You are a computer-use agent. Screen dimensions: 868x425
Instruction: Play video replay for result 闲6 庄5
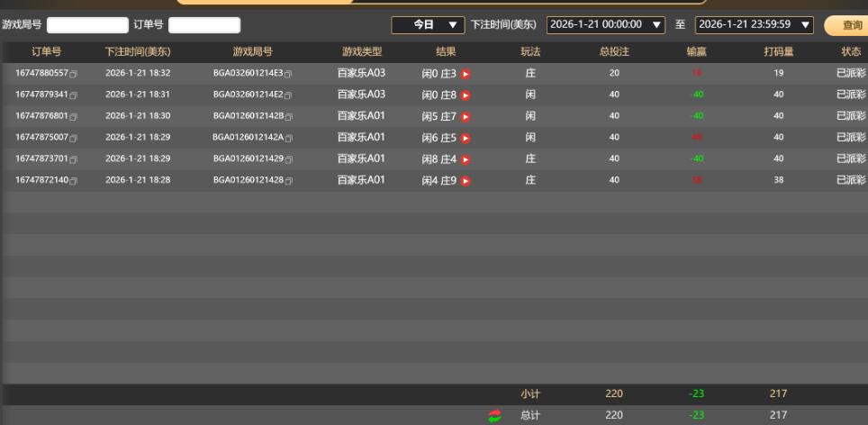(466, 138)
